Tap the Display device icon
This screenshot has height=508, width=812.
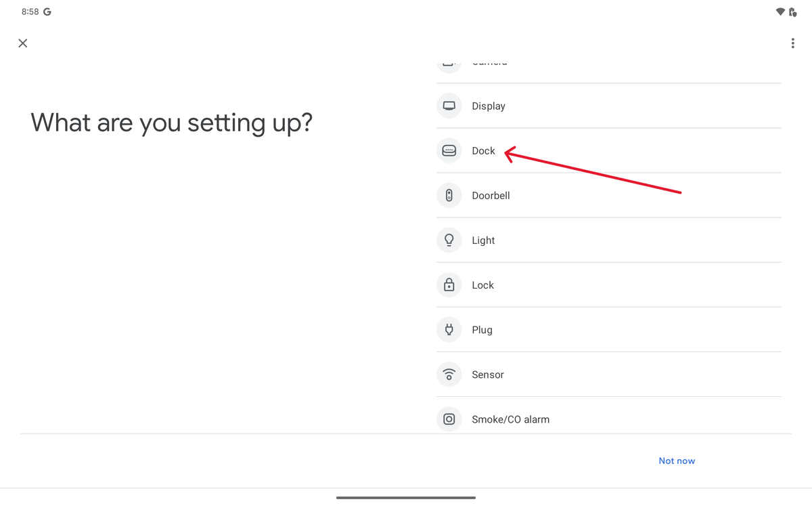pos(449,106)
